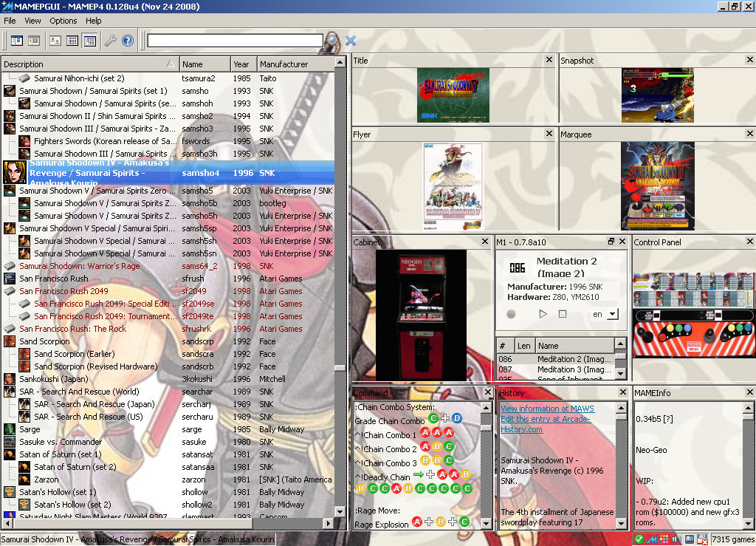Screen dimensions: 756x546
Task: Close the MAMEInfo panel
Action: (750, 392)
